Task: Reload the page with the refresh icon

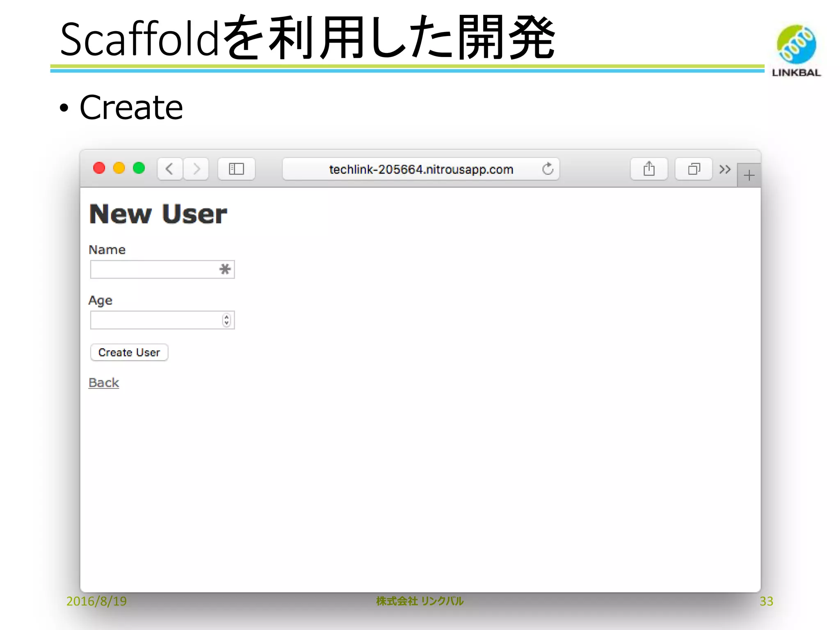Action: pyautogui.click(x=548, y=169)
